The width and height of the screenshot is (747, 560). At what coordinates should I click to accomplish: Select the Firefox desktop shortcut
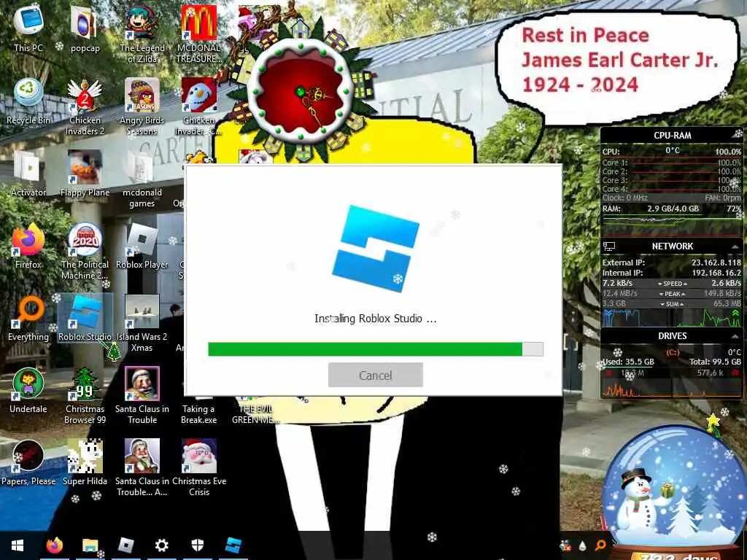(28, 246)
